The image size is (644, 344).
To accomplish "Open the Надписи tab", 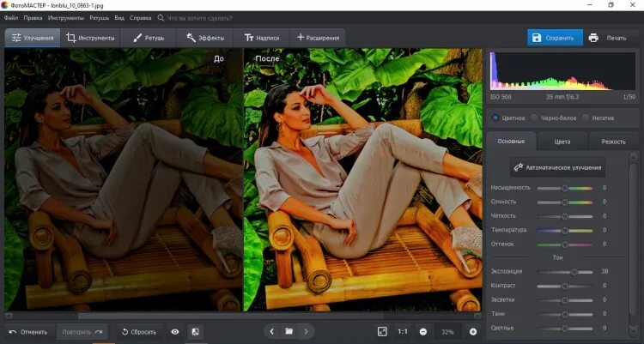I will 262,38.
